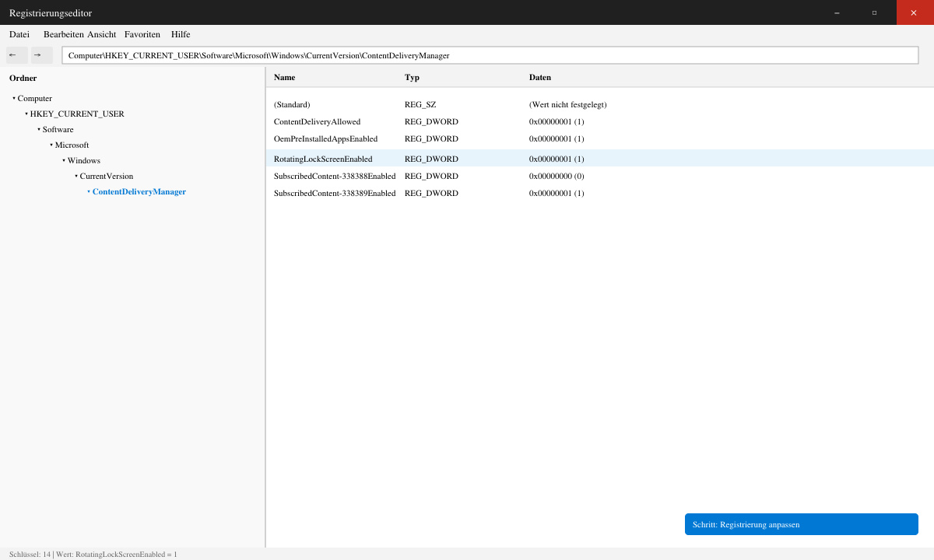Select the Software tree key
This screenshot has height=560, width=934.
coord(58,130)
